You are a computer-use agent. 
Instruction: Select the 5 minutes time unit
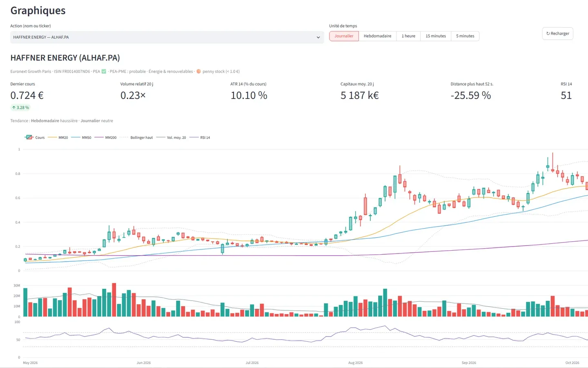[x=465, y=36]
